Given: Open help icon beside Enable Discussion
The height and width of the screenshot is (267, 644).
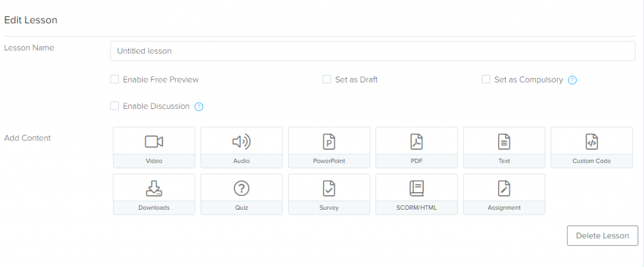Looking at the screenshot, I should 199,106.
